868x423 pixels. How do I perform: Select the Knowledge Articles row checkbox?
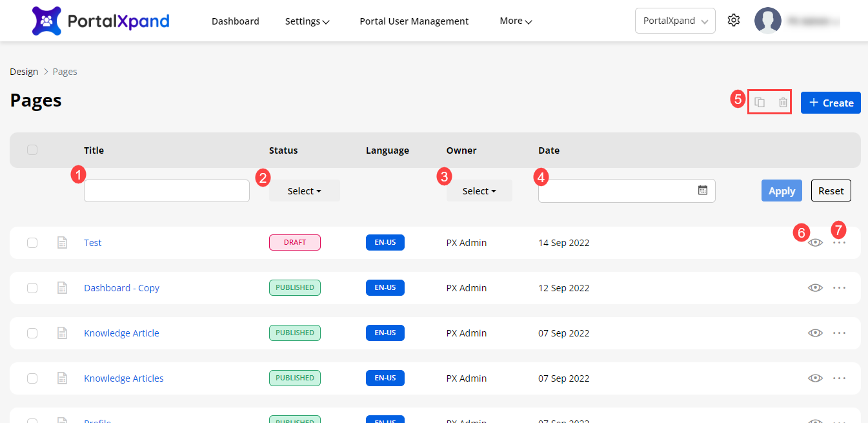pyautogui.click(x=32, y=378)
